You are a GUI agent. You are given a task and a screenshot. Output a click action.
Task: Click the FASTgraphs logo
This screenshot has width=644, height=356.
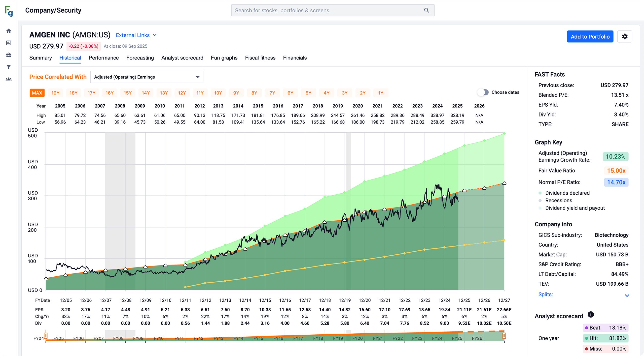click(x=8, y=11)
